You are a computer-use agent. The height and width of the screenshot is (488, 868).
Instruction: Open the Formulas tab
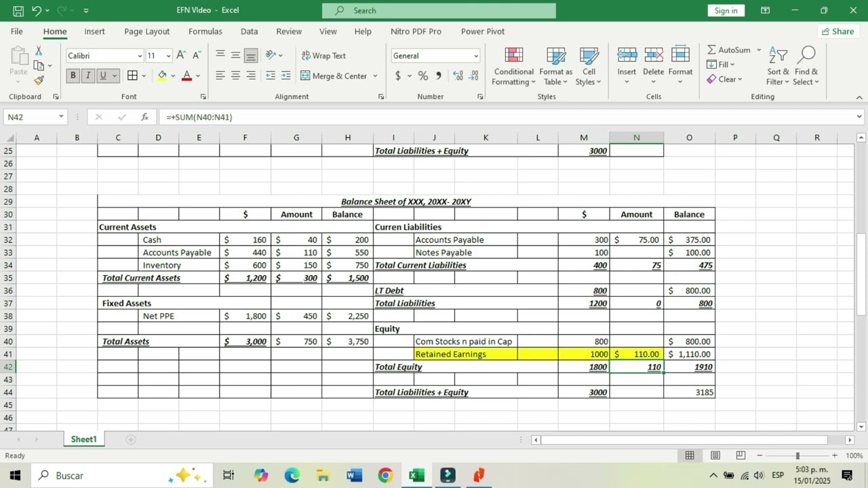tap(205, 31)
